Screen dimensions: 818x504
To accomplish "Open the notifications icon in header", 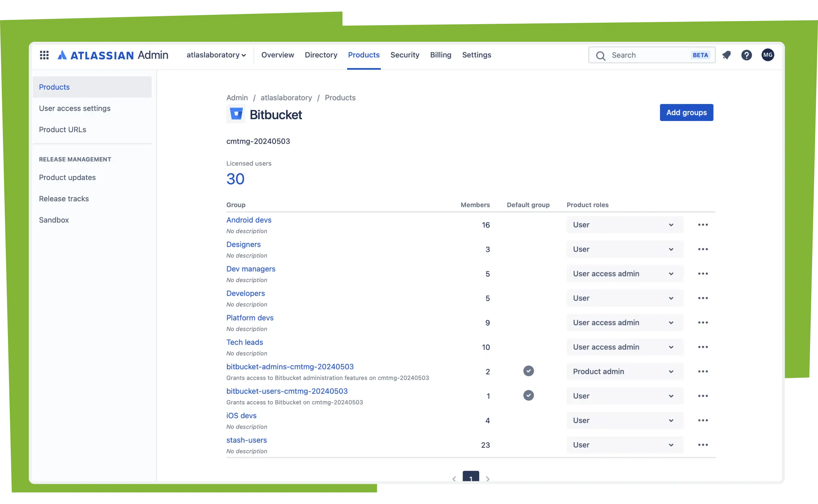I will tap(727, 55).
